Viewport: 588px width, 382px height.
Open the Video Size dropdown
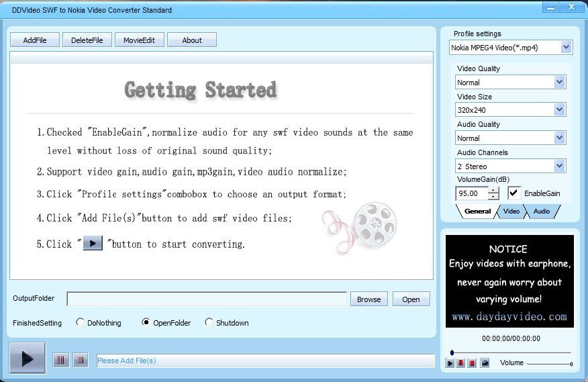coord(560,110)
